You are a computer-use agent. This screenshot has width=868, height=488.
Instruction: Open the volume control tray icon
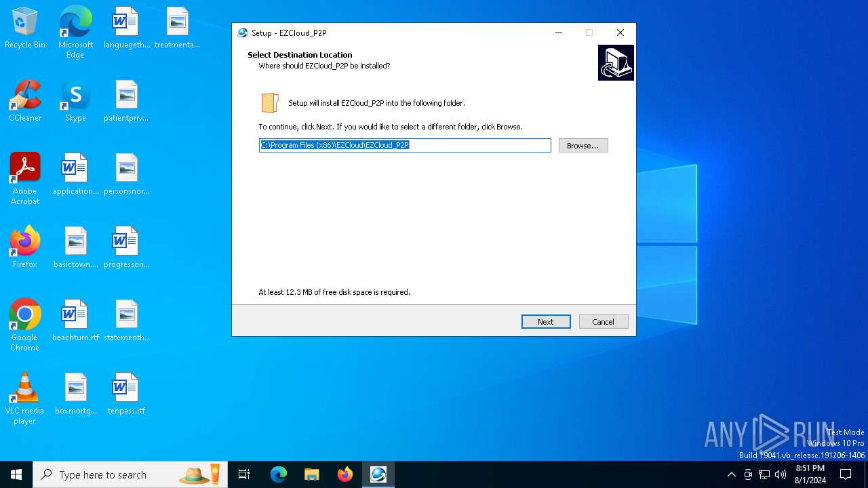pyautogui.click(x=781, y=474)
